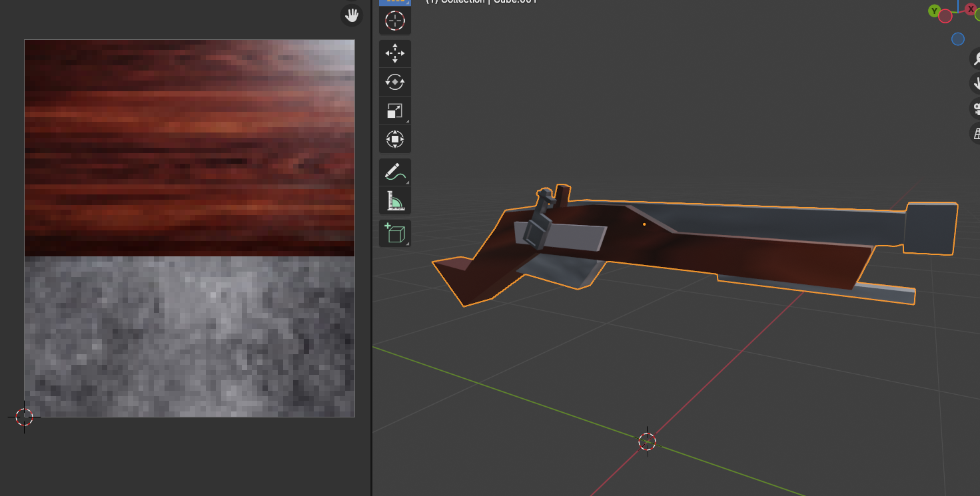Click the green Y axis on navigation gizmo
This screenshot has height=496, width=980.
pyautogui.click(x=934, y=11)
